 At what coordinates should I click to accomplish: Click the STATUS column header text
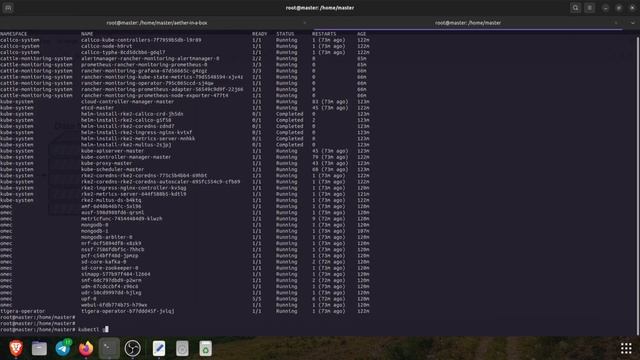coord(285,34)
